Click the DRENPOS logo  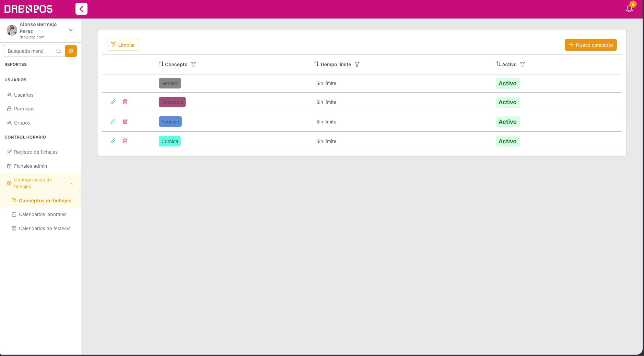click(28, 9)
